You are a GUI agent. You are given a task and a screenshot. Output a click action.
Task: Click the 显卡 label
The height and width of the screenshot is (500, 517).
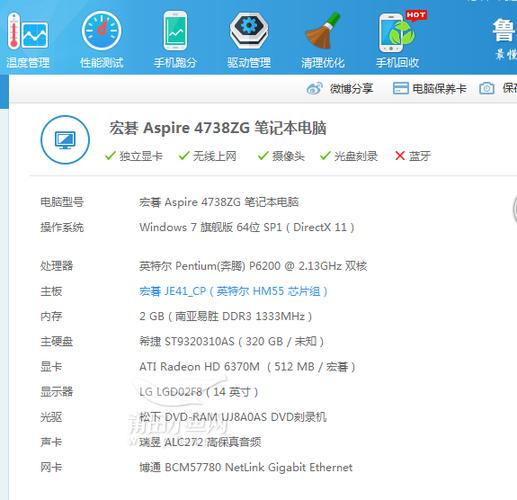pyautogui.click(x=51, y=367)
